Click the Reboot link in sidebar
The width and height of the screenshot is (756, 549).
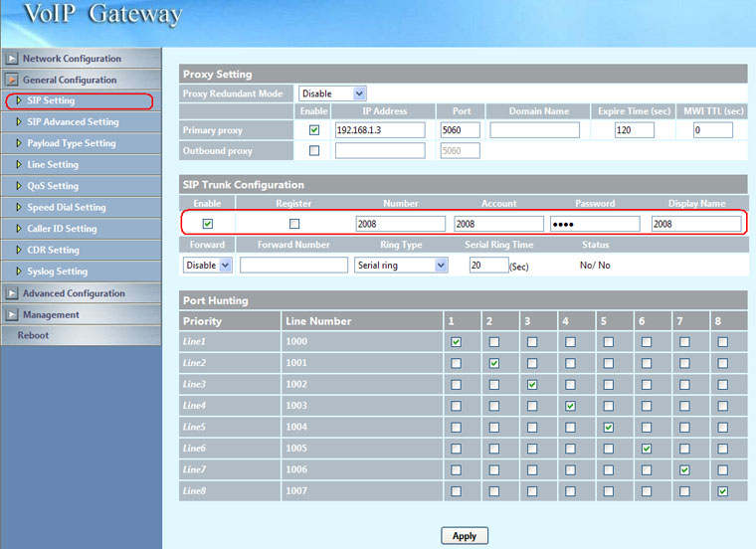(x=33, y=335)
